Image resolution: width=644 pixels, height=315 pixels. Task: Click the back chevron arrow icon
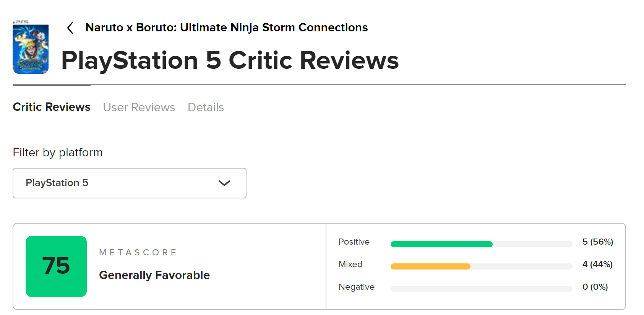(x=70, y=28)
